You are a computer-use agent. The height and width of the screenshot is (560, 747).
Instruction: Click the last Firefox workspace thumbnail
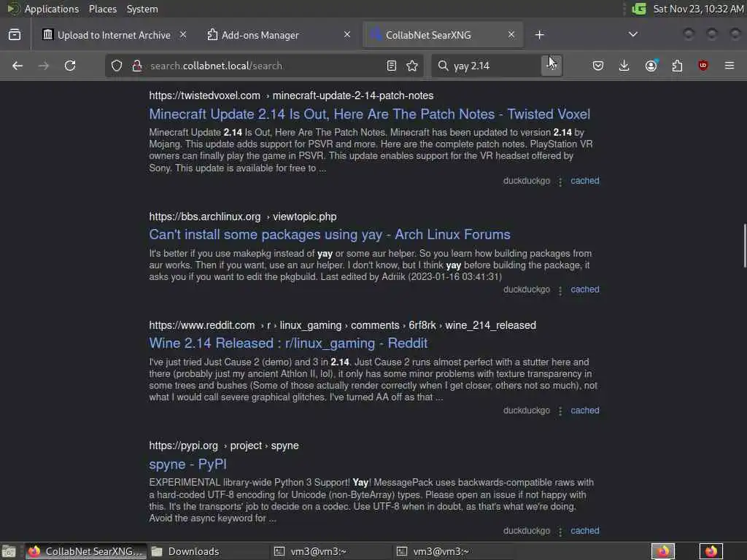click(x=711, y=551)
